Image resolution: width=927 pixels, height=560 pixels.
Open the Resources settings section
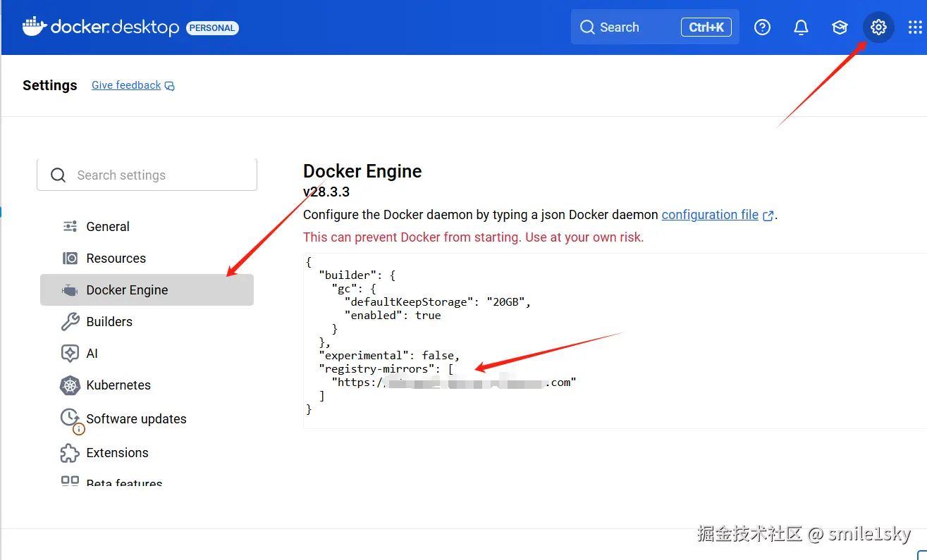pos(147,259)
